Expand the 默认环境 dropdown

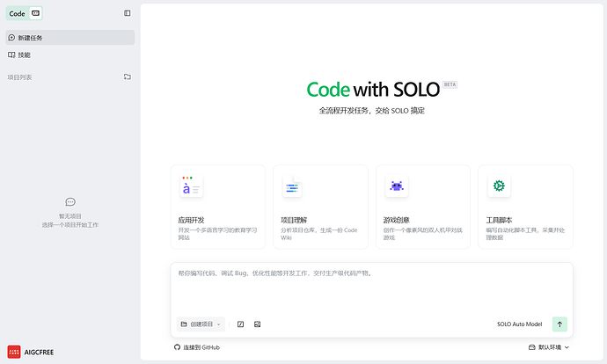pyautogui.click(x=549, y=347)
